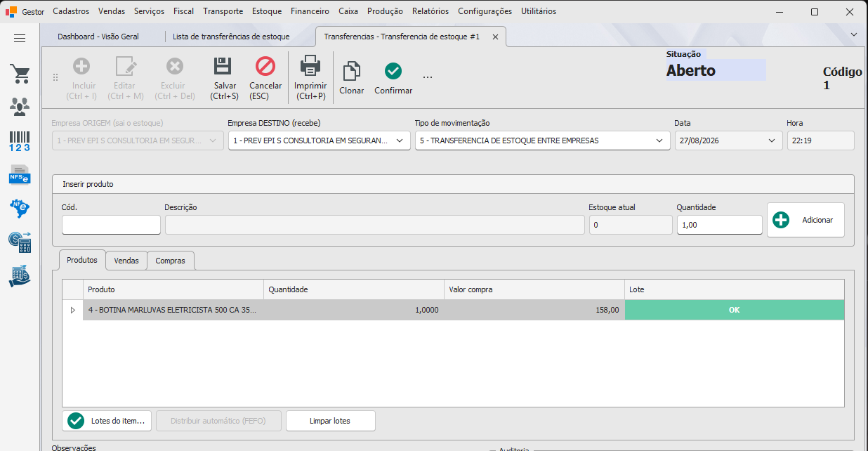Image resolution: width=868 pixels, height=451 pixels.
Task: Click the Limpar lotes button
Action: coord(330,421)
